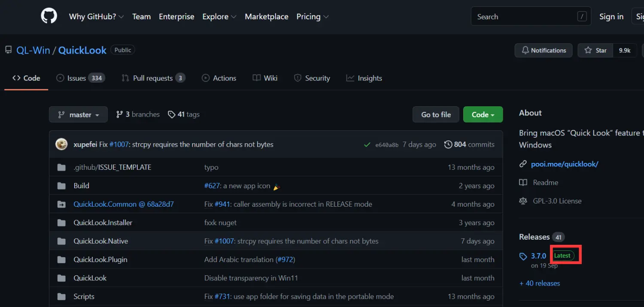Click the Notifications bell button

[x=544, y=50]
